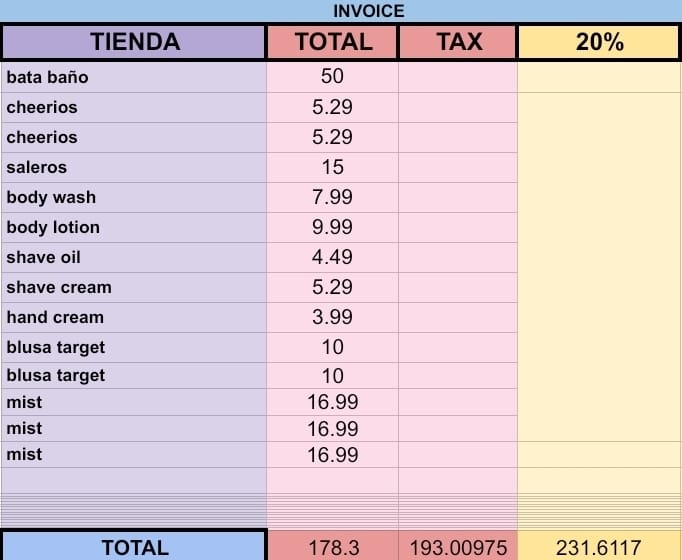Screen dimensions: 682x560
Task: Select the TOTAL column header cell
Action: click(333, 42)
